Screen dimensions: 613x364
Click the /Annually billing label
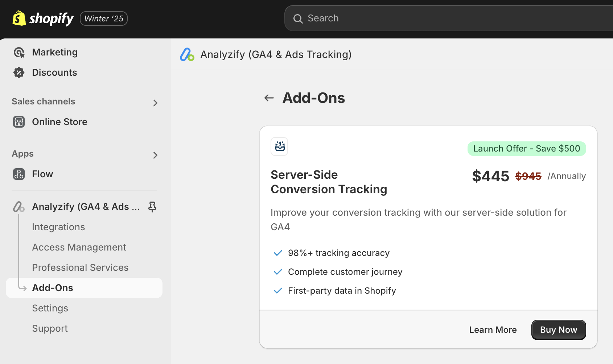567,176
